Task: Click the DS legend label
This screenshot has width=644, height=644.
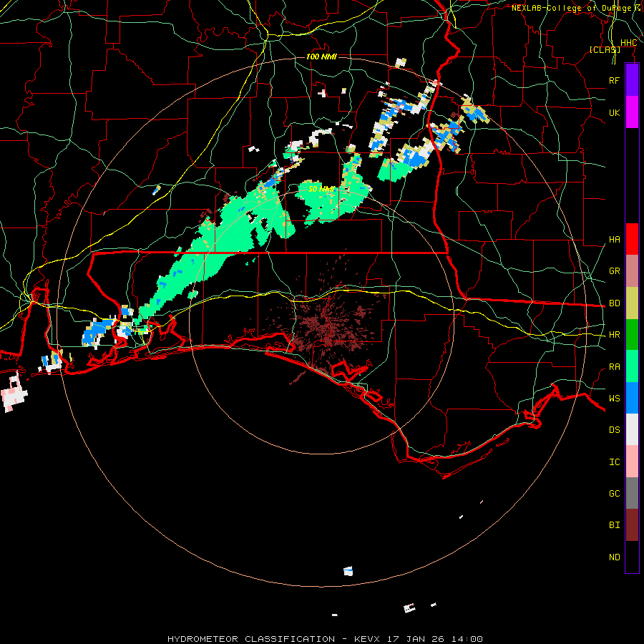Action: pyautogui.click(x=614, y=430)
